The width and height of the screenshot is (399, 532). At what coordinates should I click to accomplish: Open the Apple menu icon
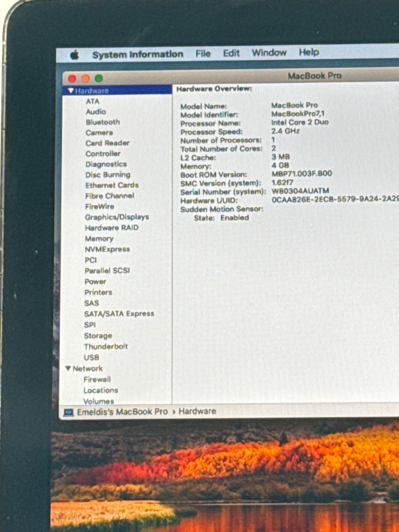point(75,55)
